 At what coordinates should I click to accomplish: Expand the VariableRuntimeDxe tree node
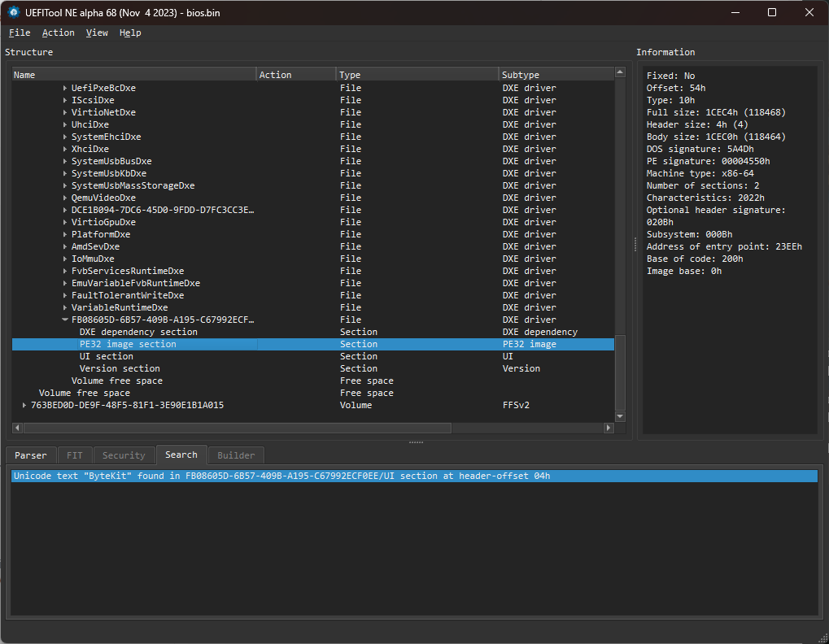(65, 307)
